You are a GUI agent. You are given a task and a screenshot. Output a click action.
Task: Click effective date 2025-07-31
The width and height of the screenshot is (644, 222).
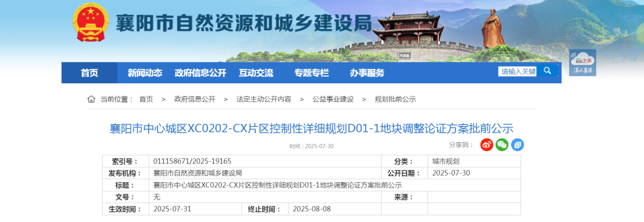pyautogui.click(x=172, y=209)
